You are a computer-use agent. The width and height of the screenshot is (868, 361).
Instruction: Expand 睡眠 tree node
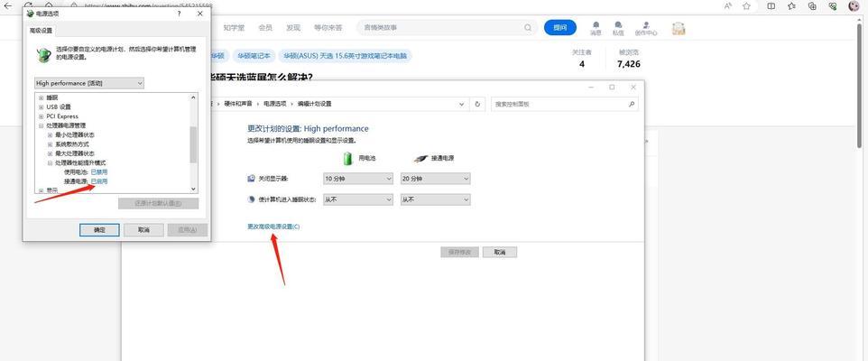click(41, 97)
